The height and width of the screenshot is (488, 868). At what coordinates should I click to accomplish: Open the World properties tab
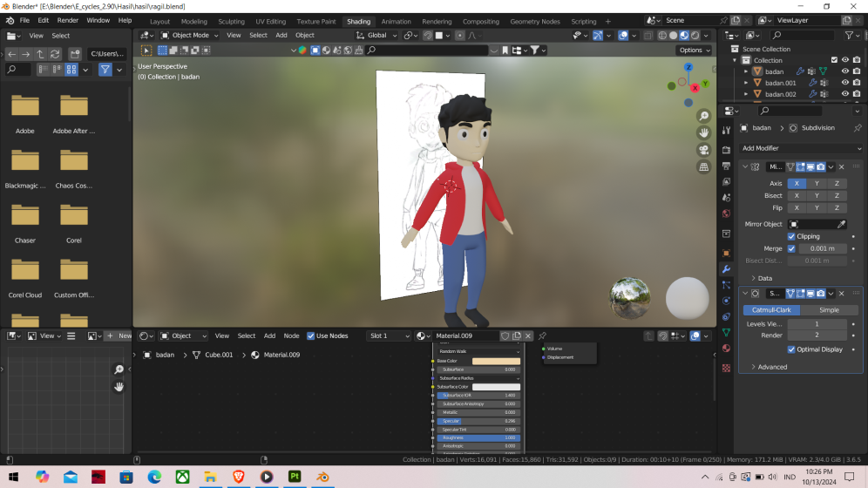[726, 213]
